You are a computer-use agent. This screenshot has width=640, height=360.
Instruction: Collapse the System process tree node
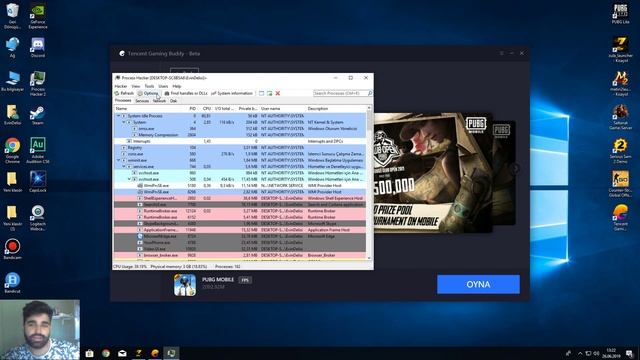[124, 122]
